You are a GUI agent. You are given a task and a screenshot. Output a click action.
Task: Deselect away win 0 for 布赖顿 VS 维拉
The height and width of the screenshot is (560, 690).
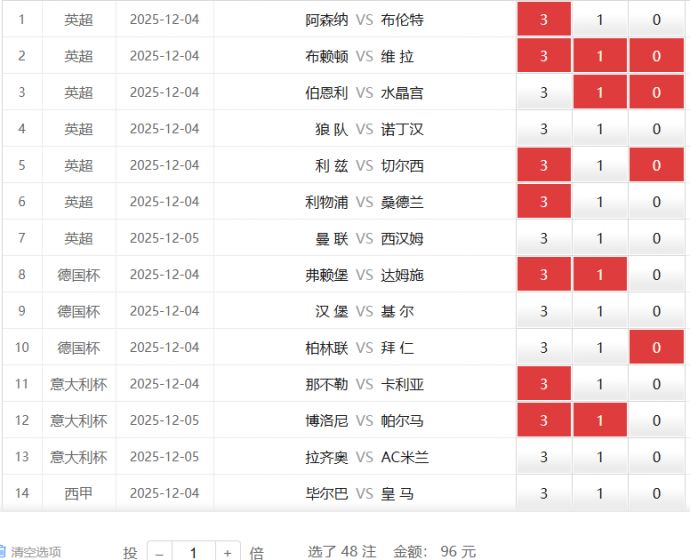click(657, 56)
